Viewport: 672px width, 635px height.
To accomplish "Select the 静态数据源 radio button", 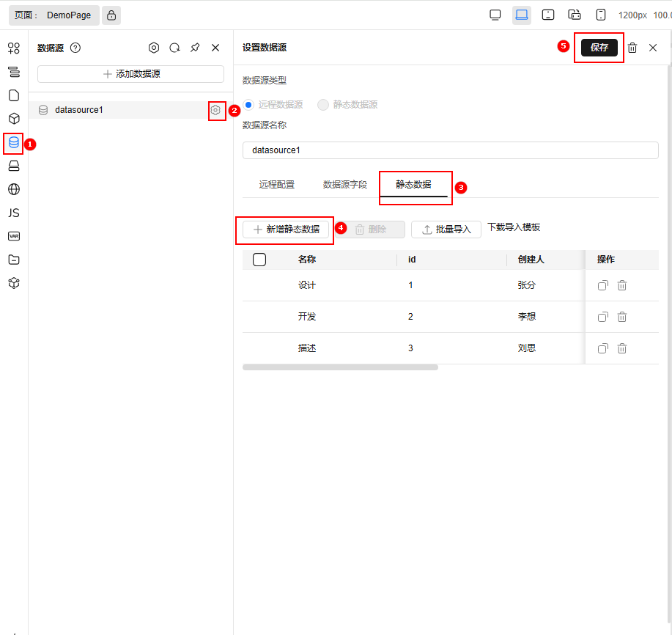I will click(323, 105).
